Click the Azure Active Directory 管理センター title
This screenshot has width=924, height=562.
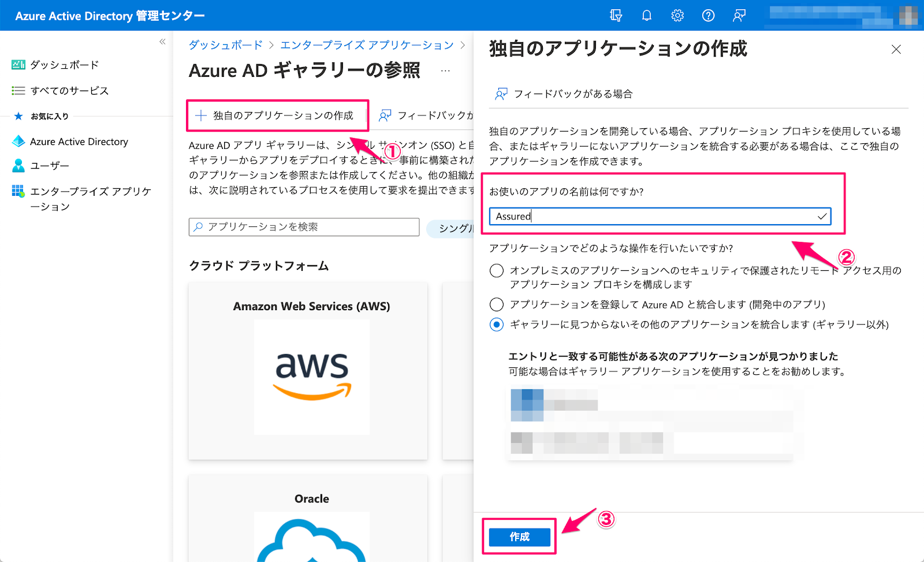pos(110,16)
